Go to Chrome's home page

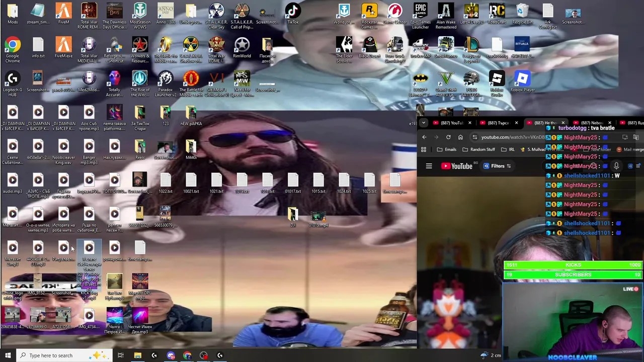[x=460, y=137]
